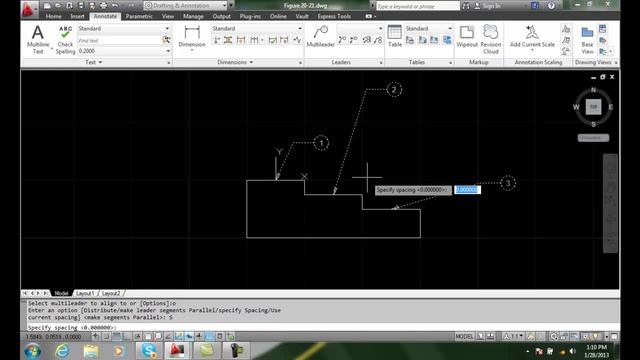Image resolution: width=640 pixels, height=360 pixels.
Task: Open Internet Explorer from taskbar
Action: 62,351
